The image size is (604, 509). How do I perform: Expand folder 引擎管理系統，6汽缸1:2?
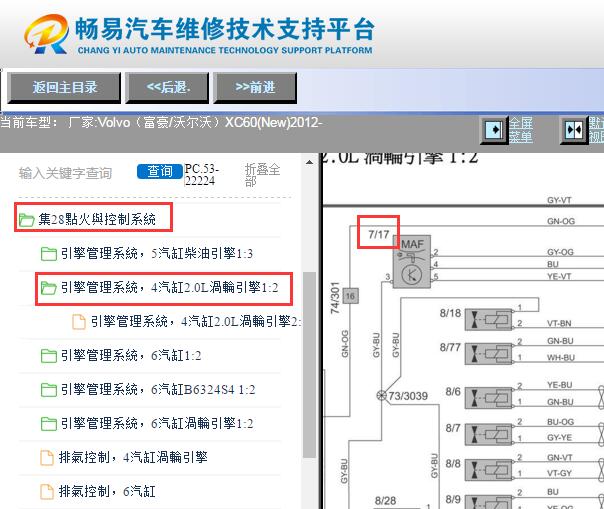tap(131, 355)
